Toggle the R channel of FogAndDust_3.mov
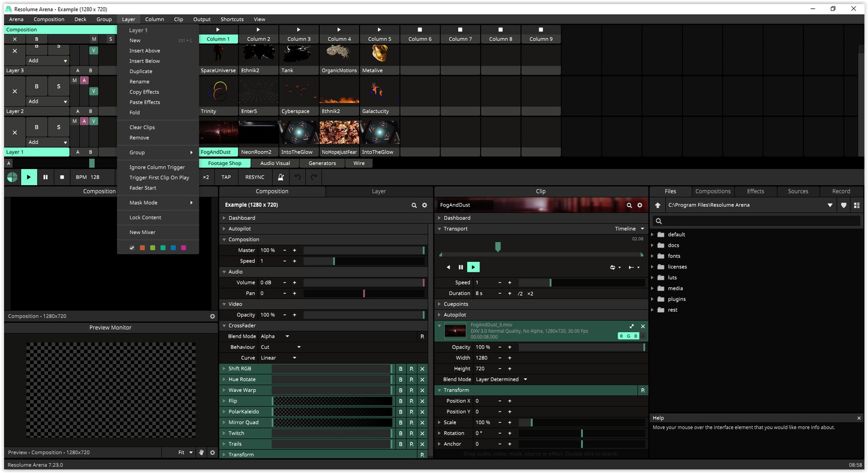The image size is (868, 473). point(621,336)
